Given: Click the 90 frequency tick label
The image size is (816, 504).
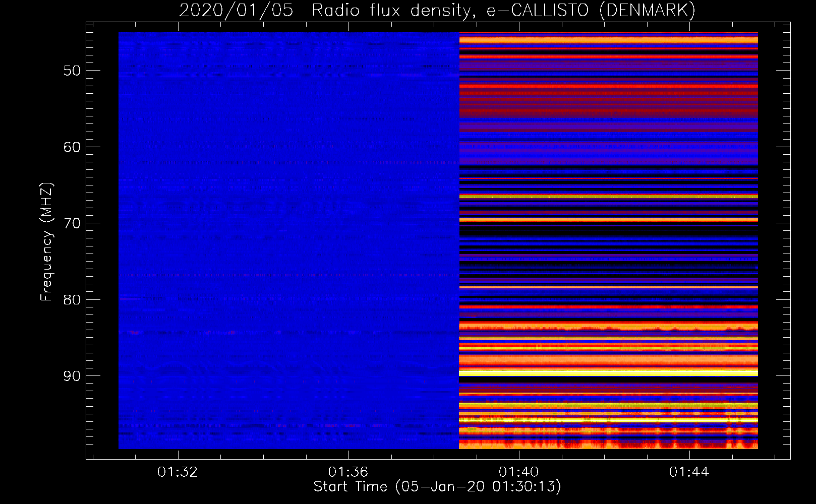Looking at the screenshot, I should tap(72, 376).
